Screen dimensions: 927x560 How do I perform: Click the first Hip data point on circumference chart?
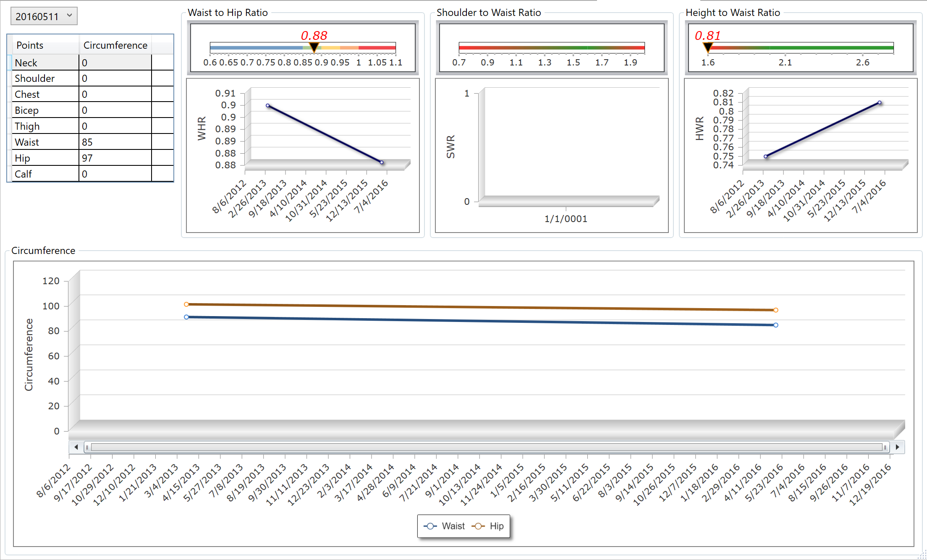(x=186, y=304)
